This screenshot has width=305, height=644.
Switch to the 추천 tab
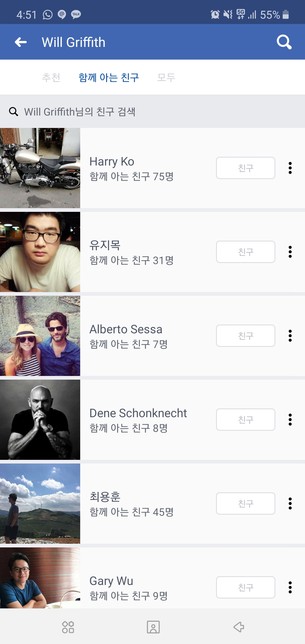coord(51,77)
